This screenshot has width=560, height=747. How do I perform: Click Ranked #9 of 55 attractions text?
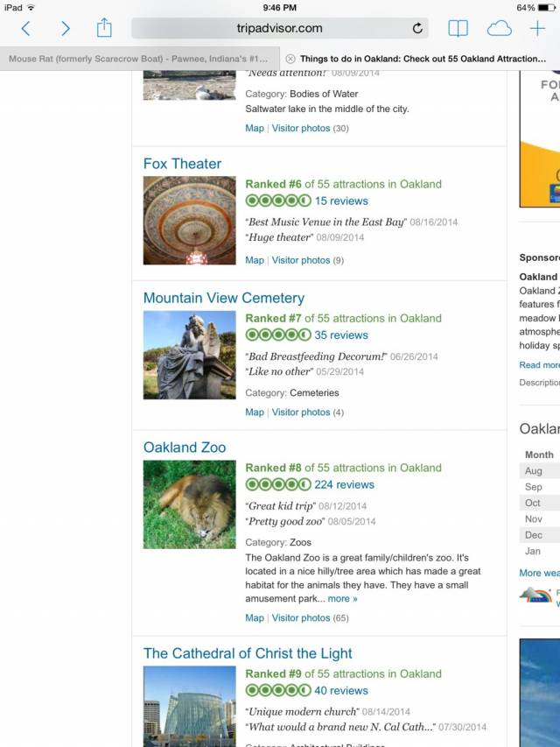(343, 674)
